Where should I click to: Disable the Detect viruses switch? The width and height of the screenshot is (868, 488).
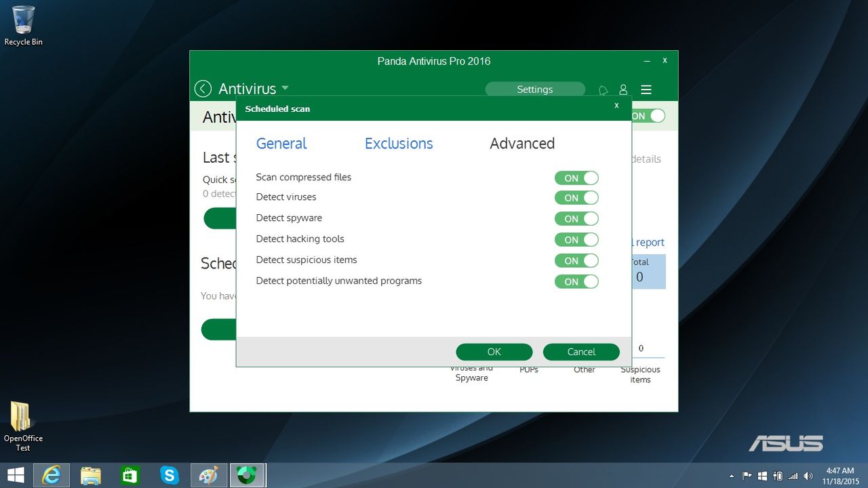[576, 198]
